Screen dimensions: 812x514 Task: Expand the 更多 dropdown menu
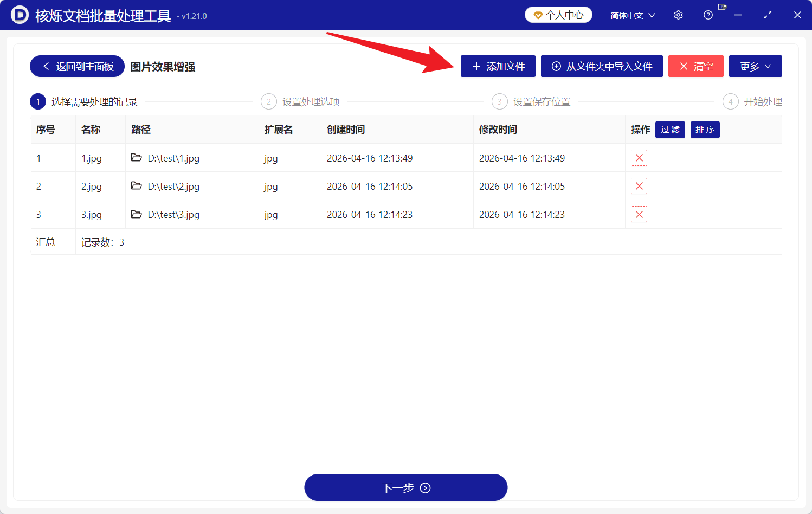click(755, 66)
